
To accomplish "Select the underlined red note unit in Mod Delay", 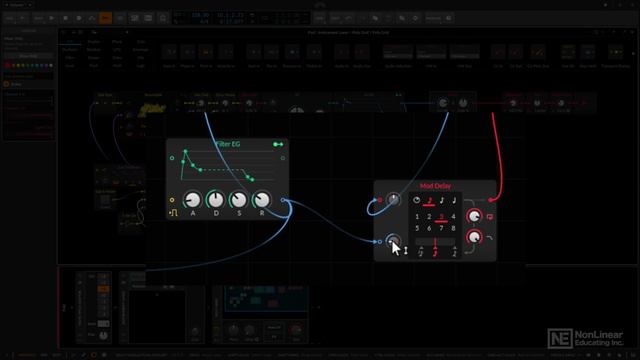I will 429,200.
